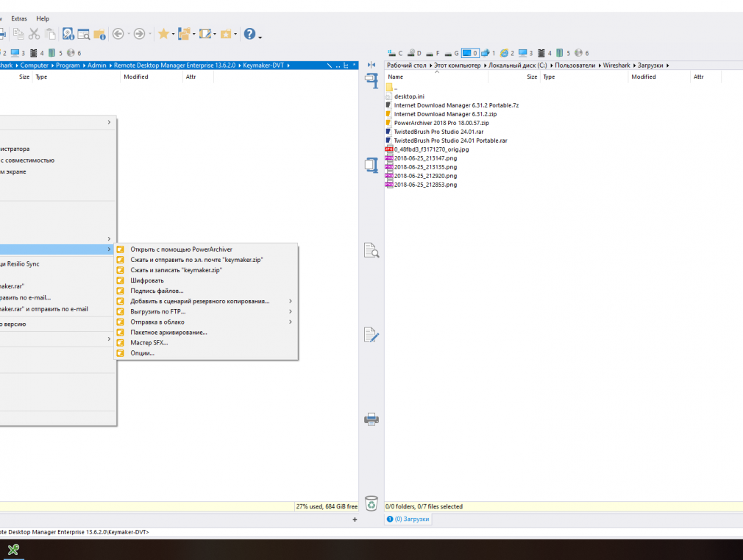Switch right panel to drive G
Viewport: 743px width, 560px height.
tap(452, 53)
